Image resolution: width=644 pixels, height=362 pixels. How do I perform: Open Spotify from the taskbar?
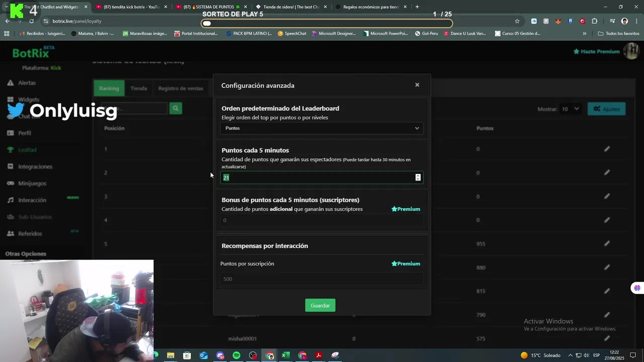[x=236, y=355]
